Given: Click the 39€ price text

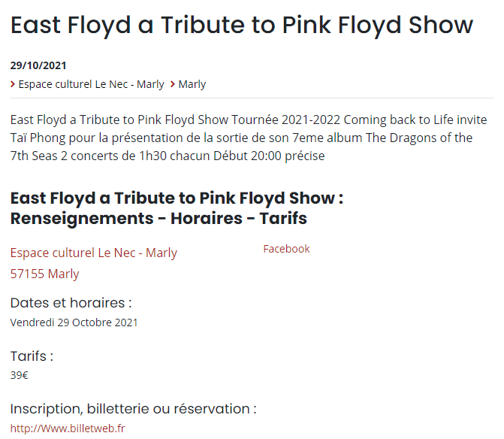Looking at the screenshot, I should tap(20, 375).
